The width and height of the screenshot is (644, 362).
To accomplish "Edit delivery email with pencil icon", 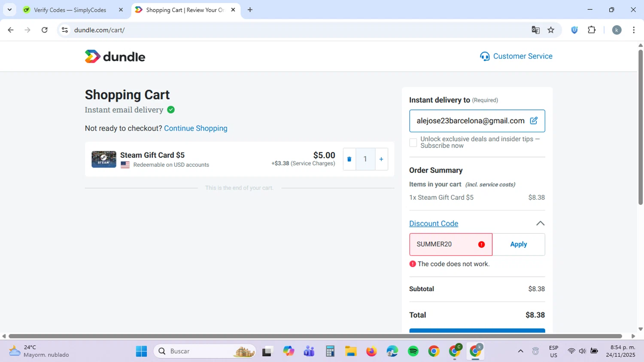I will pos(534,121).
